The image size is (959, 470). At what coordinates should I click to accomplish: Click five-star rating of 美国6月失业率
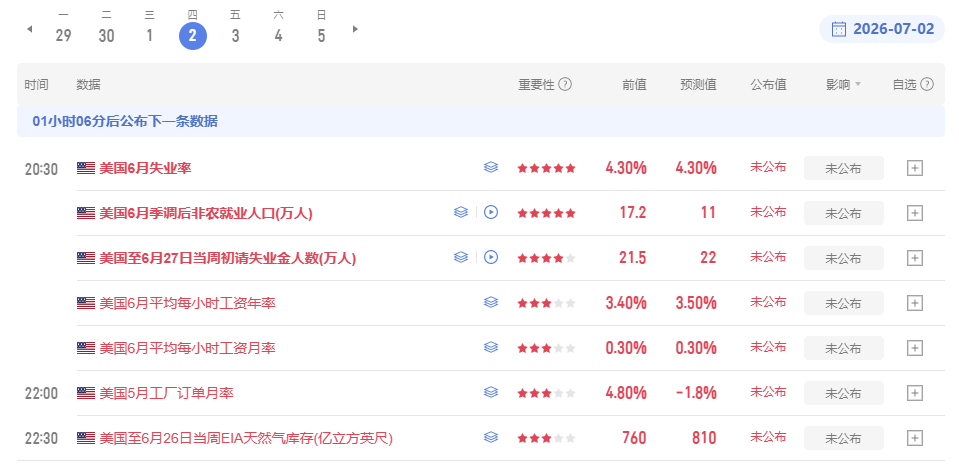546,168
